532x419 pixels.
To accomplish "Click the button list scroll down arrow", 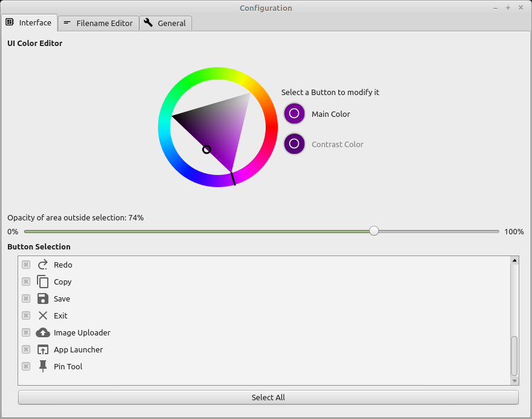I will click(514, 381).
